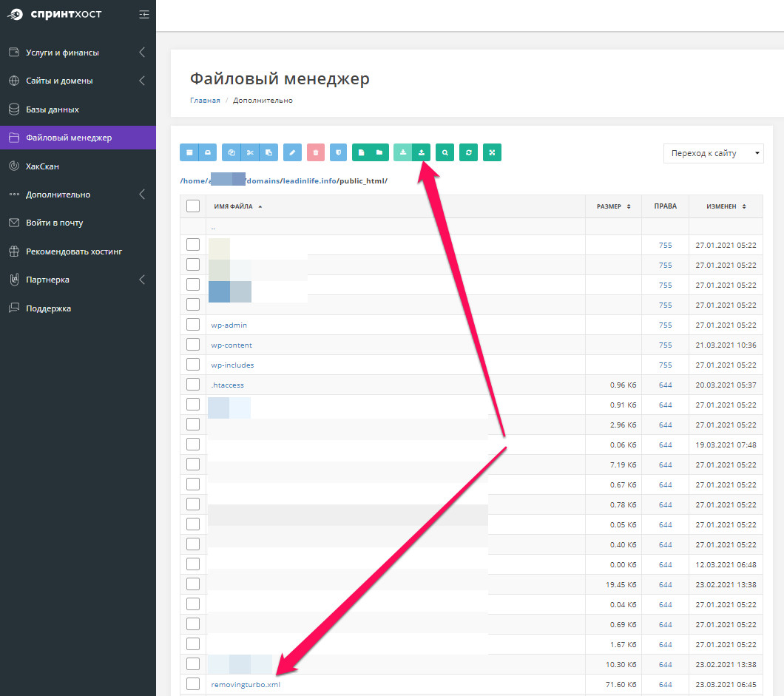Click the red trash delete button
Image resolution: width=784 pixels, height=696 pixels.
pyautogui.click(x=316, y=152)
